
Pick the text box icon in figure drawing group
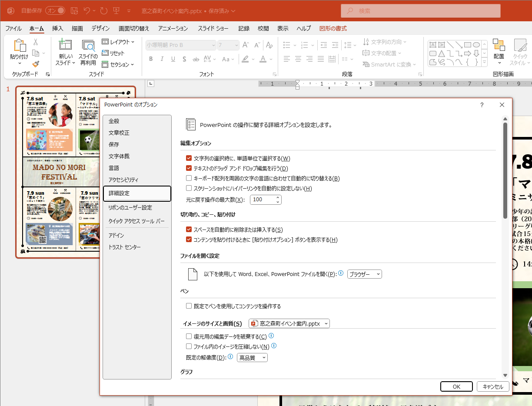pos(433,44)
